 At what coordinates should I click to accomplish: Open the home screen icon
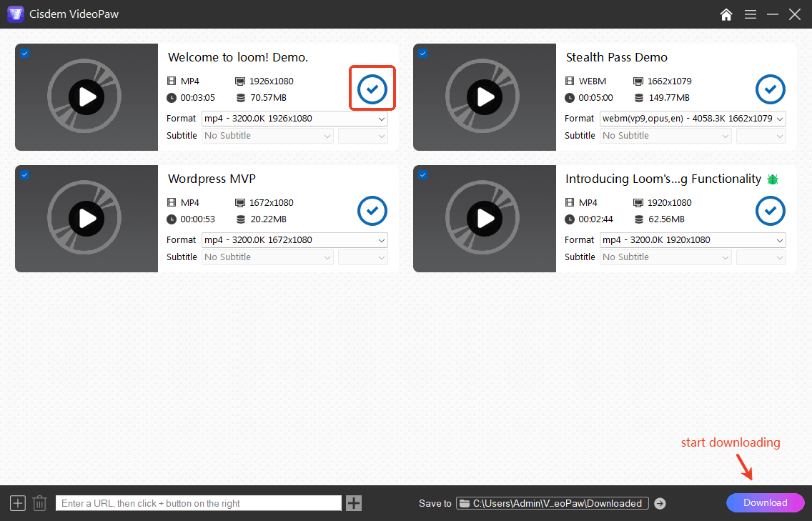[x=726, y=14]
